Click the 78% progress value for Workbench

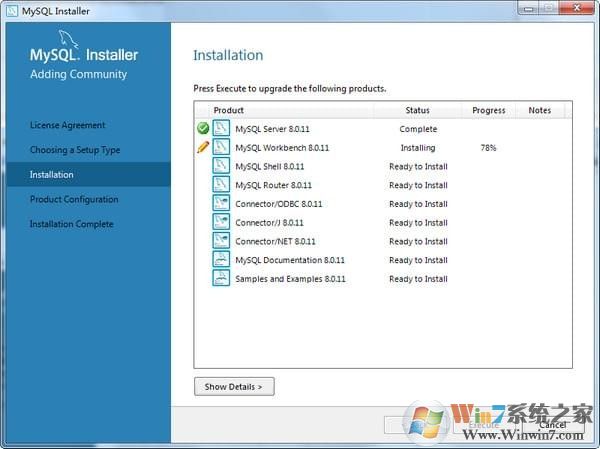(488, 148)
